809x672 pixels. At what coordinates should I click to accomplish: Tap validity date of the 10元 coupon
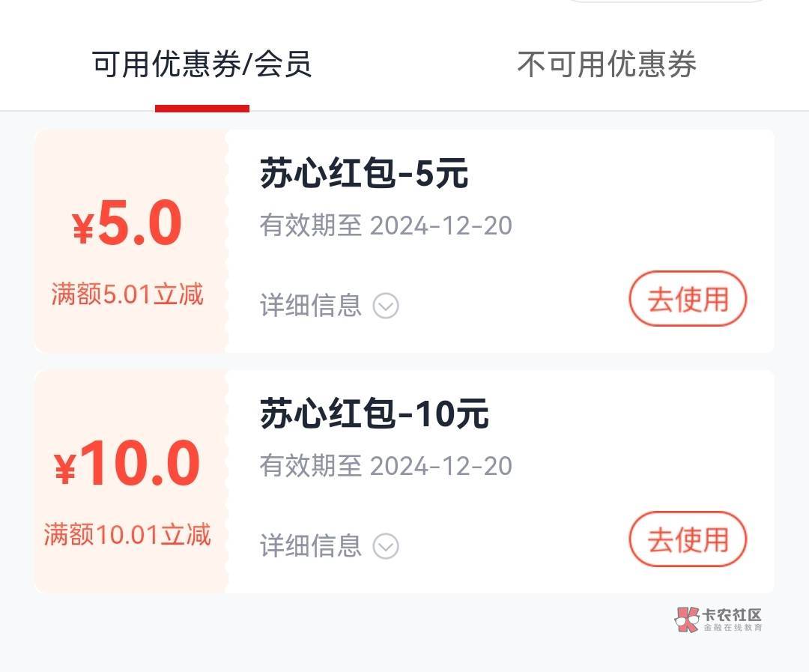pyautogui.click(x=386, y=466)
